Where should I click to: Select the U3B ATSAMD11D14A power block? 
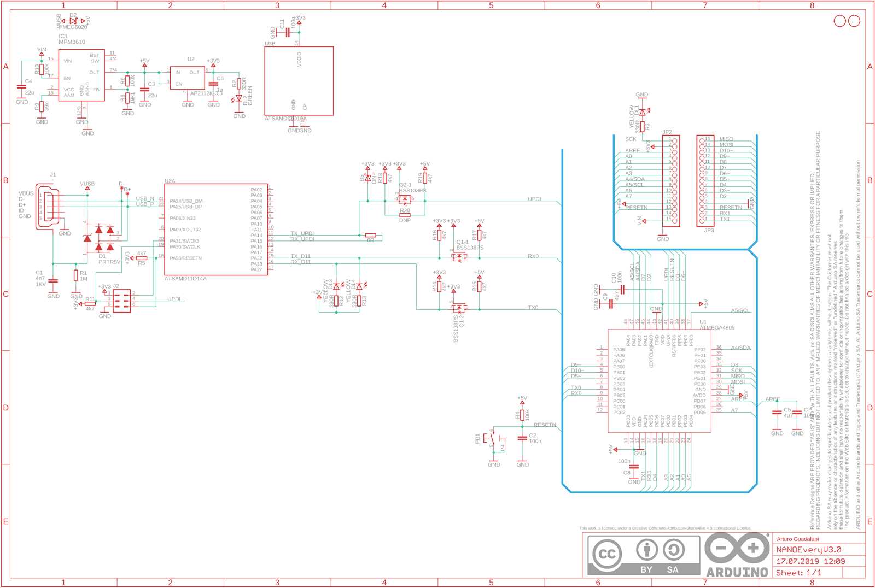click(299, 81)
